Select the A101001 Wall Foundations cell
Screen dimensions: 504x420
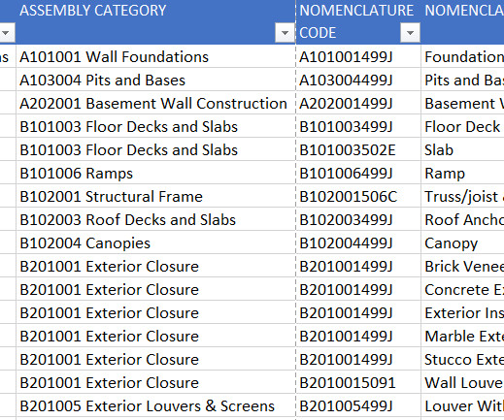pos(155,56)
